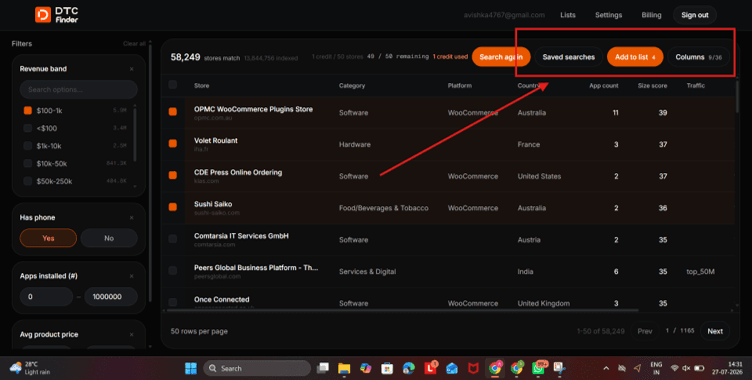Open McAfee from the taskbar

pyautogui.click(x=473, y=368)
